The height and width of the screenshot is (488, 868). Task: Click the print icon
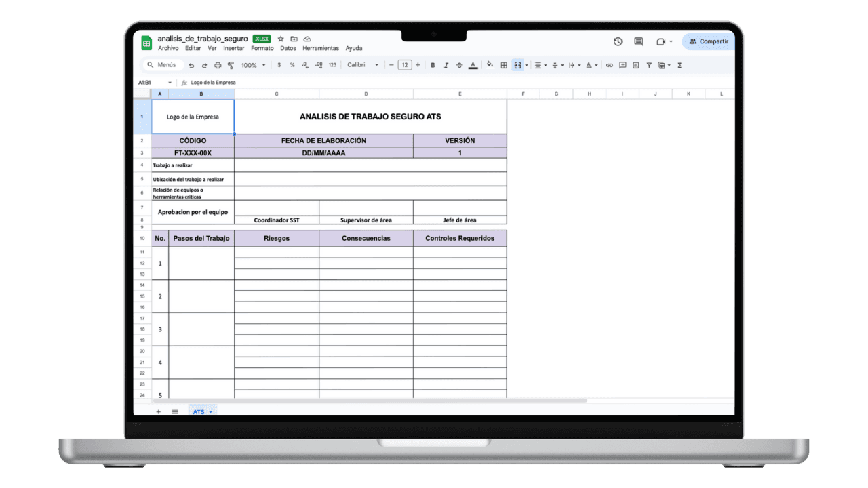pyautogui.click(x=217, y=65)
